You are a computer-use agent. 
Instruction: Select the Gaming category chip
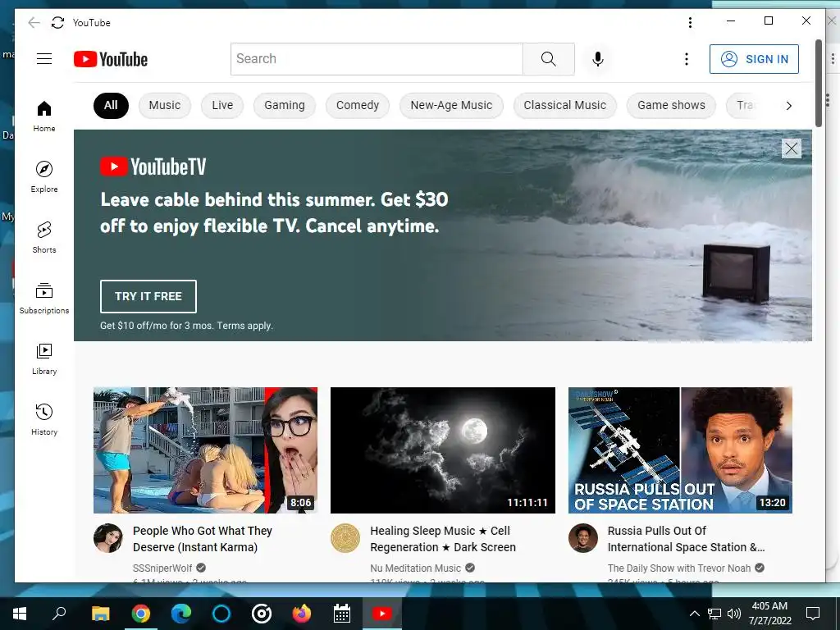pyautogui.click(x=285, y=106)
